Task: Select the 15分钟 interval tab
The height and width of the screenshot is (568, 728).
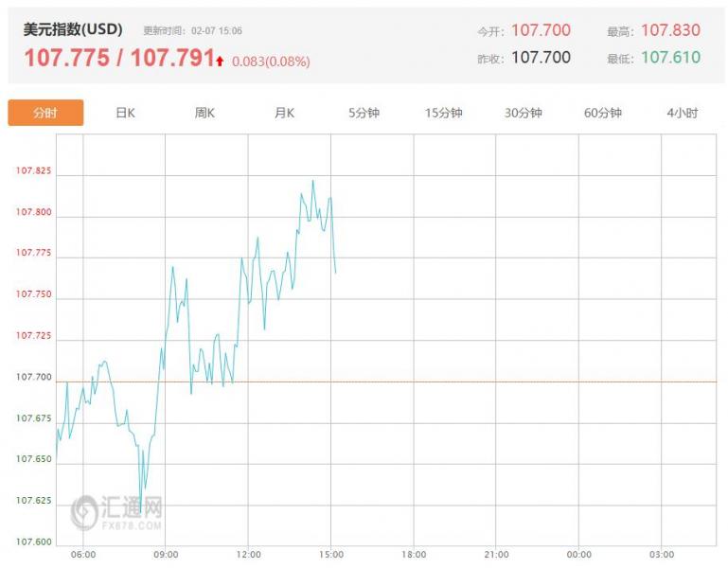Action: (443, 113)
